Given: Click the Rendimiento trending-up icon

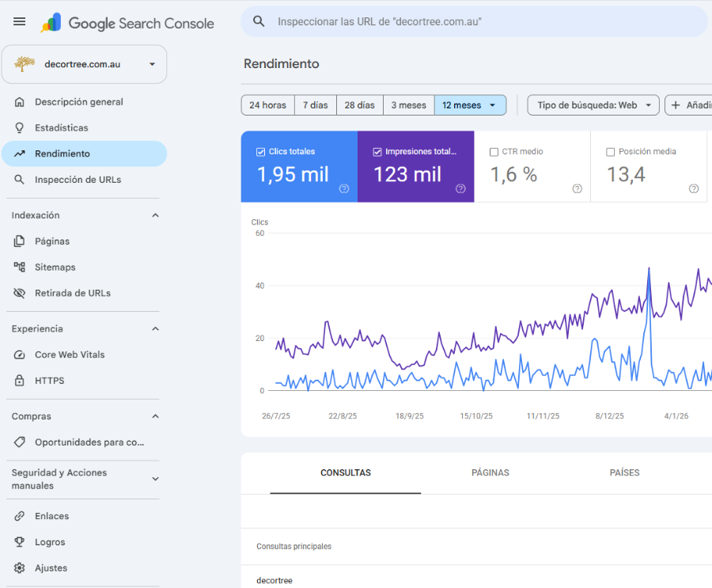Looking at the screenshot, I should point(20,154).
